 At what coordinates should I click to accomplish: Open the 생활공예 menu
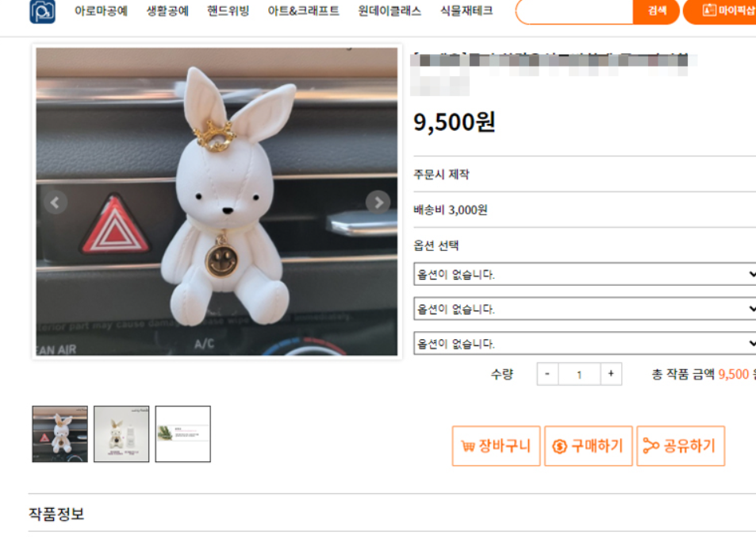(x=167, y=10)
